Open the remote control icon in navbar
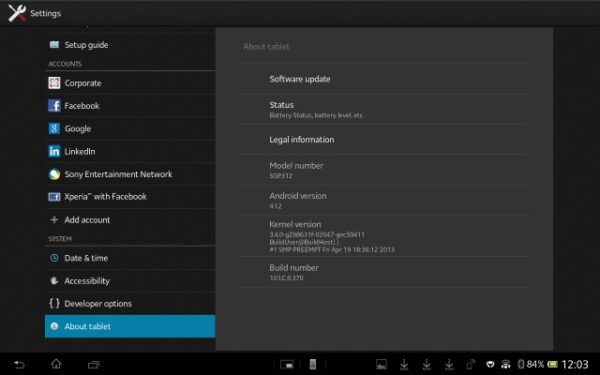This screenshot has height=375, width=600. coord(313,364)
